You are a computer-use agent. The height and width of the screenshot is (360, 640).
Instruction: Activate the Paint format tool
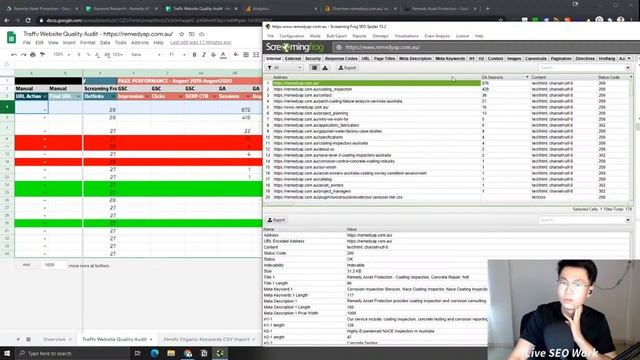pyautogui.click(x=42, y=55)
